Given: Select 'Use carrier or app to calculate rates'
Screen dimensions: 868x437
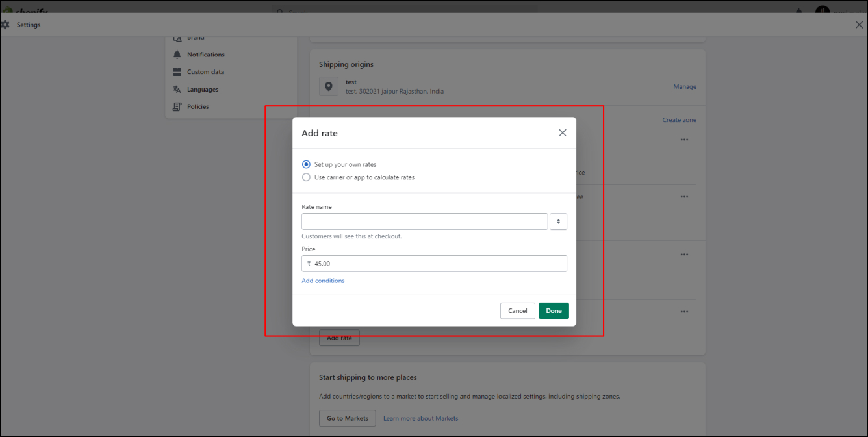Looking at the screenshot, I should pos(307,177).
